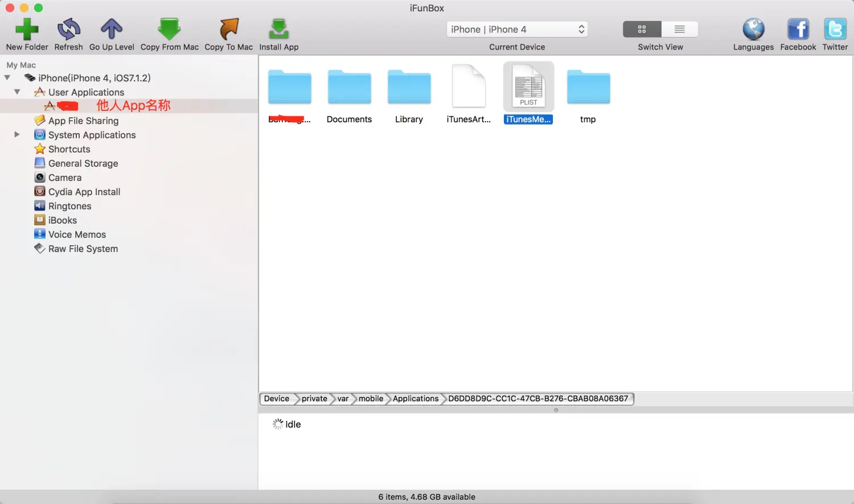
Task: Click the D6DD8D9C GUID path segment
Action: (x=538, y=399)
